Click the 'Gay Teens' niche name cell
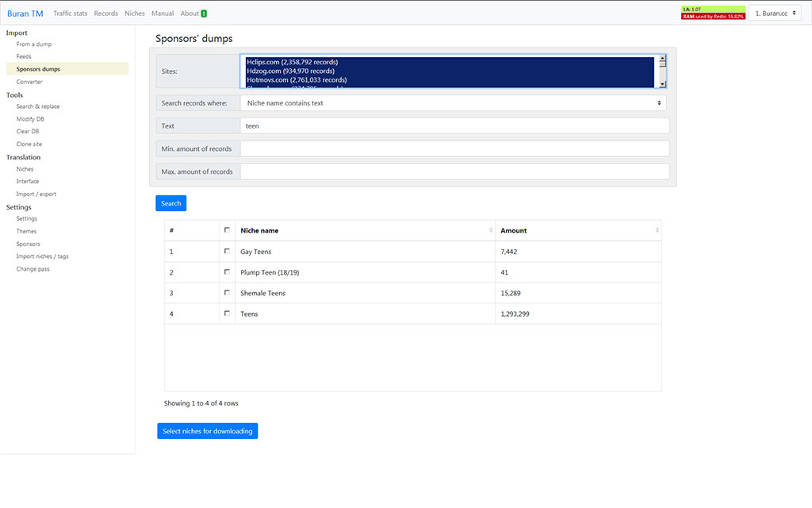 tap(365, 252)
